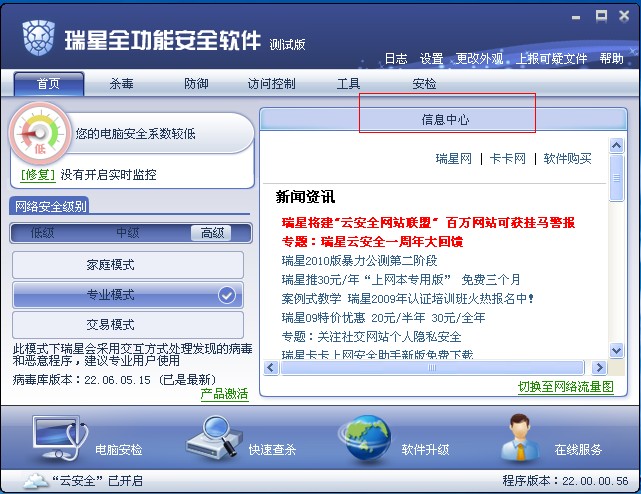Open 瑞星推30元/年“上网本专用版” news link
The height and width of the screenshot is (494, 641).
[401, 280]
